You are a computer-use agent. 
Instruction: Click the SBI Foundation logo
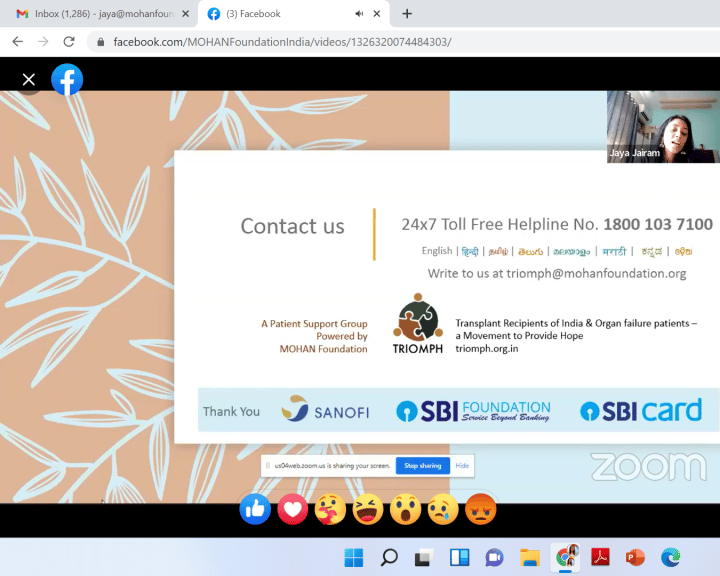pos(473,410)
